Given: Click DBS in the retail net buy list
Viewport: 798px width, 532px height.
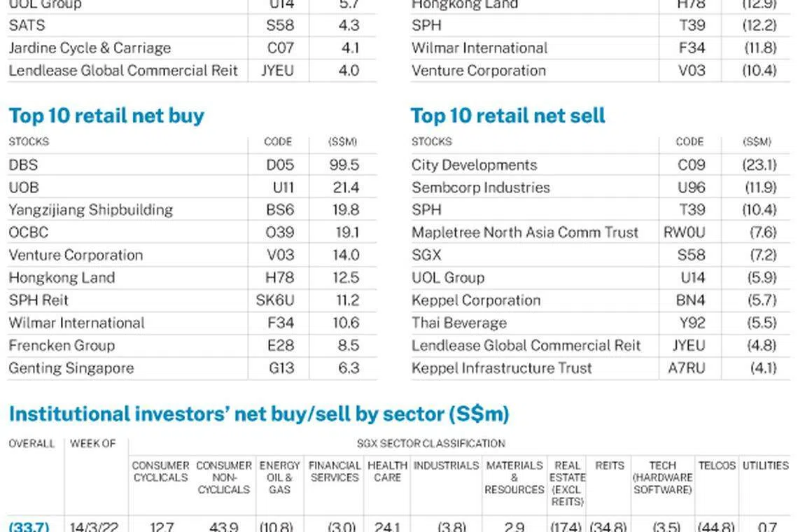Looking at the screenshot, I should (23, 165).
